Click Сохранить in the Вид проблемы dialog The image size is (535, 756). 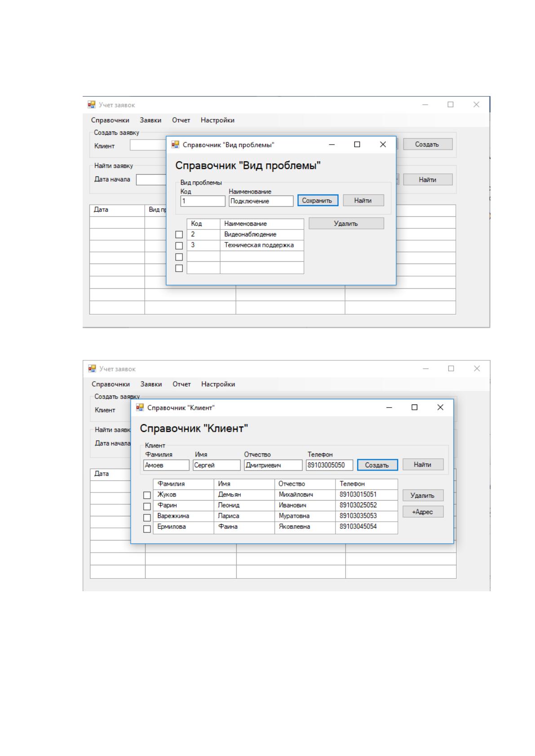click(317, 201)
